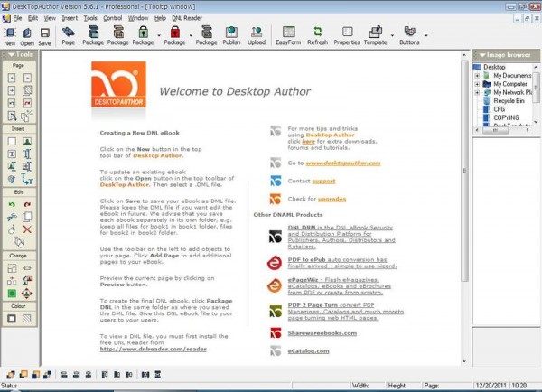Screen dimensions: 542x392
Task: Select the CFG item in the image browser tree
Action: coord(499,109)
